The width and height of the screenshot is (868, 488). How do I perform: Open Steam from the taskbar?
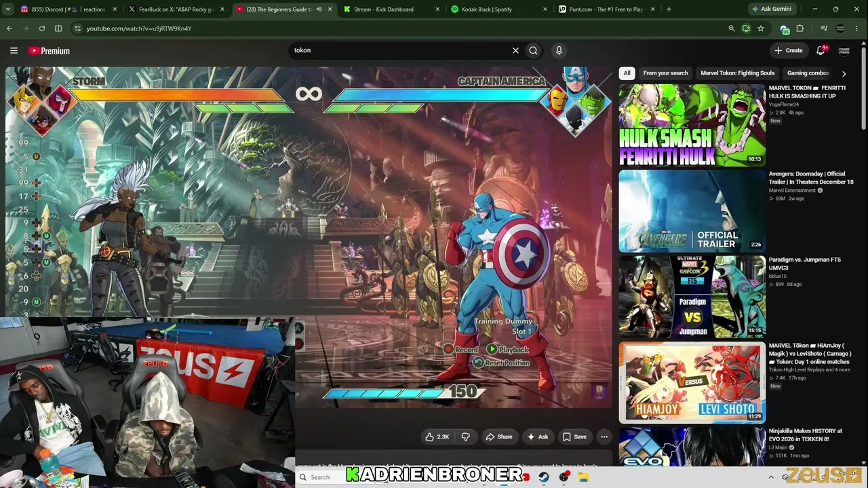pos(544,477)
